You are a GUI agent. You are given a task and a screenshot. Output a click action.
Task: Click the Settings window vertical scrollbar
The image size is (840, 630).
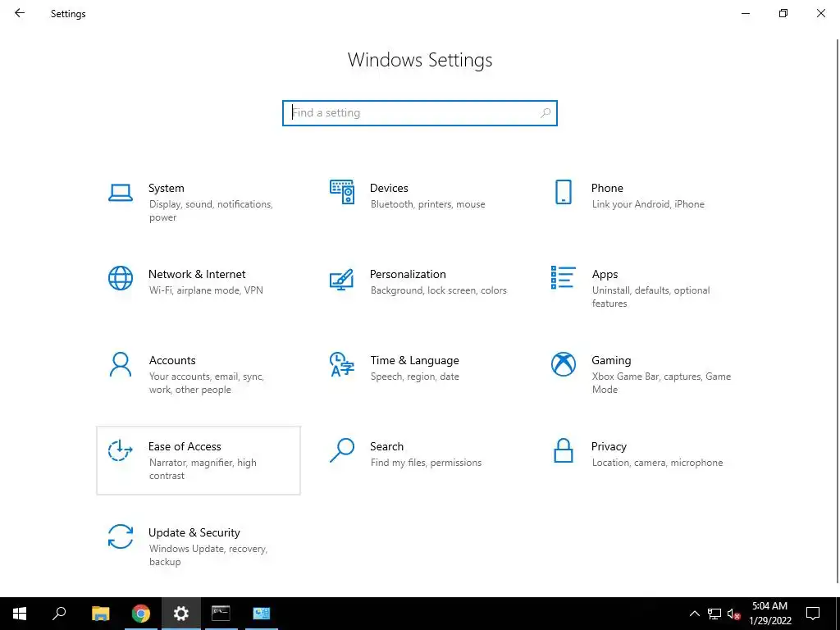(x=838, y=311)
